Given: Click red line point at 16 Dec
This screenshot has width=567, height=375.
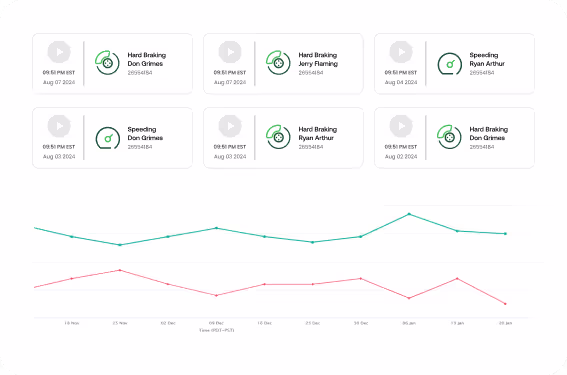Looking at the screenshot, I should [x=264, y=284].
